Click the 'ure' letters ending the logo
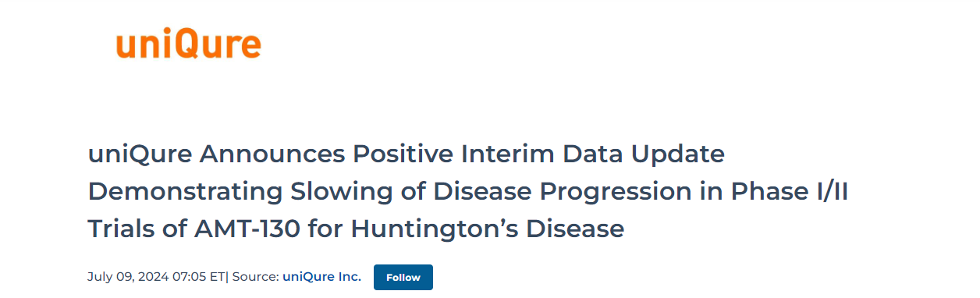The width and height of the screenshot is (980, 298). tap(236, 47)
